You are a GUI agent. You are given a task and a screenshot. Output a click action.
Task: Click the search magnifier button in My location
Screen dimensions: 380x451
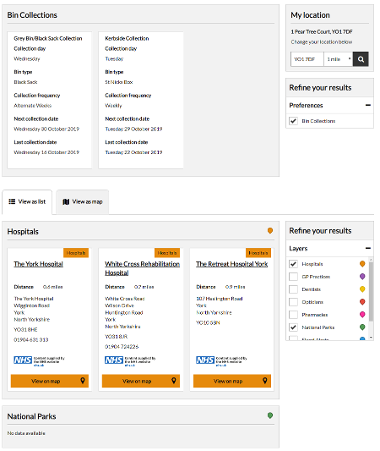(x=361, y=59)
